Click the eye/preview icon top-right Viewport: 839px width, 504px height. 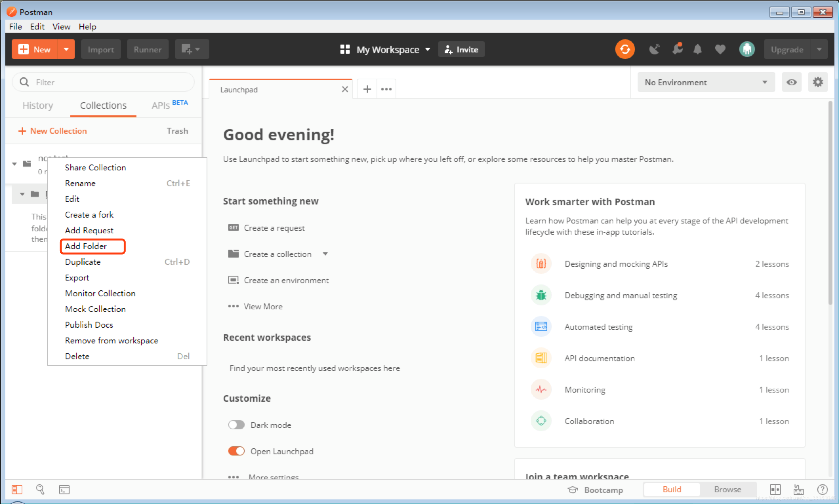pyautogui.click(x=792, y=82)
